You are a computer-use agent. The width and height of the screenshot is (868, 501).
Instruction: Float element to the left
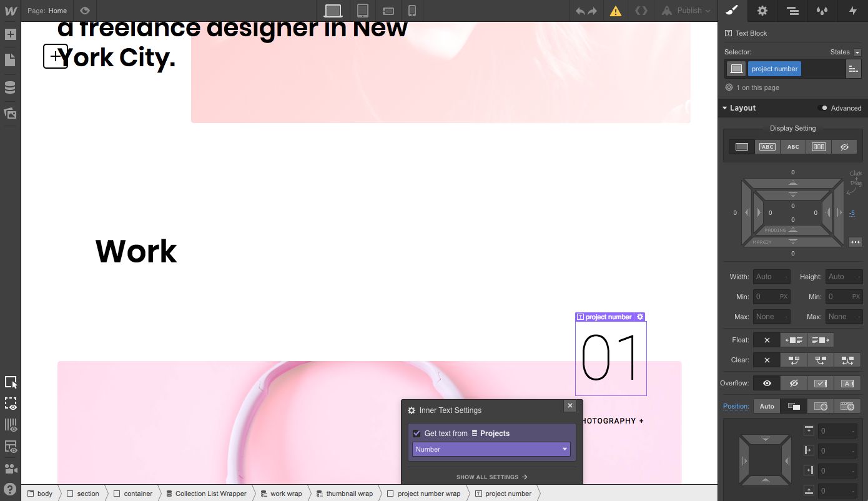[794, 340]
